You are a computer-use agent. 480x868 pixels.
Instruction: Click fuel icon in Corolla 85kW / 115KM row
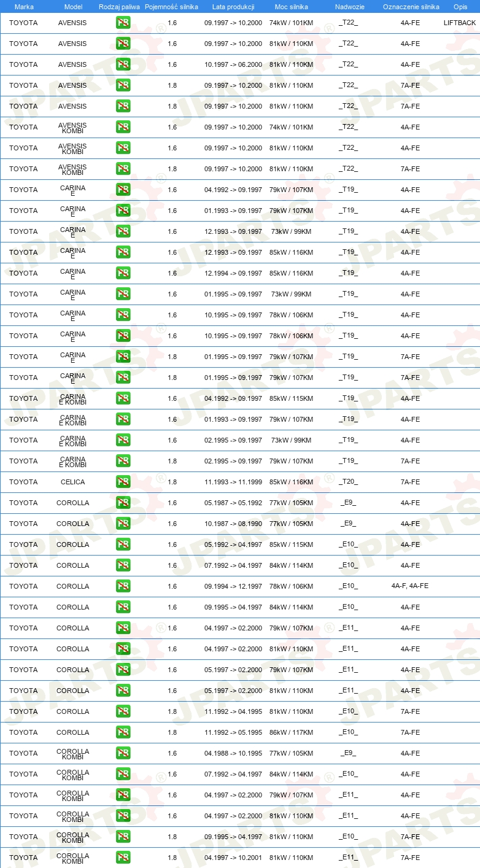tap(123, 544)
